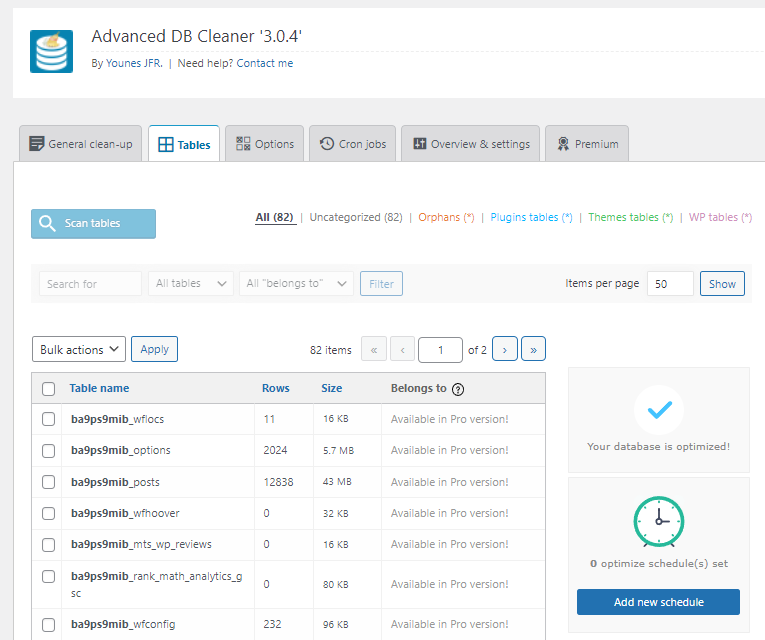This screenshot has height=640, width=765.
Task: Click the 2024 rows value
Action: pyautogui.click(x=275, y=450)
